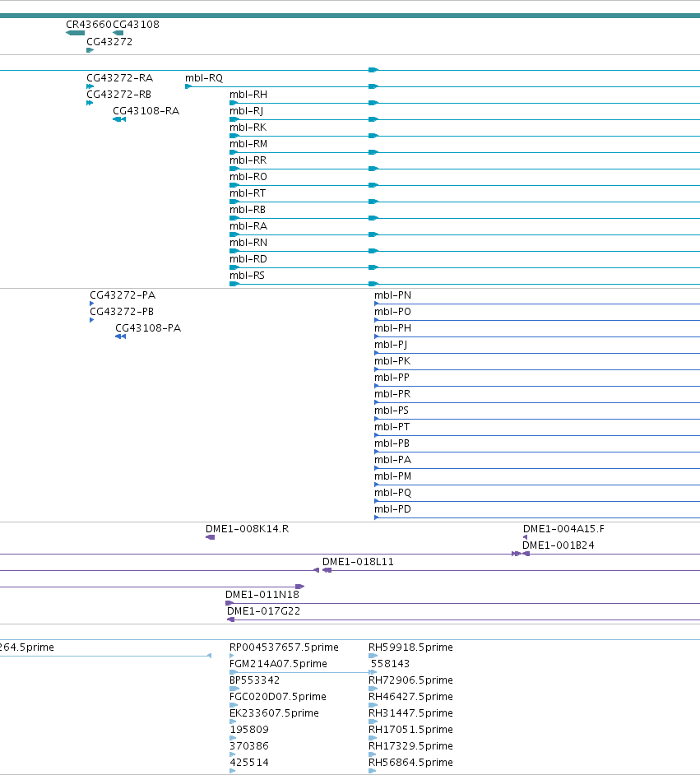Select the mbl-RJ transcript
Image resolution: width=700 pixels, height=775 pixels.
247,111
